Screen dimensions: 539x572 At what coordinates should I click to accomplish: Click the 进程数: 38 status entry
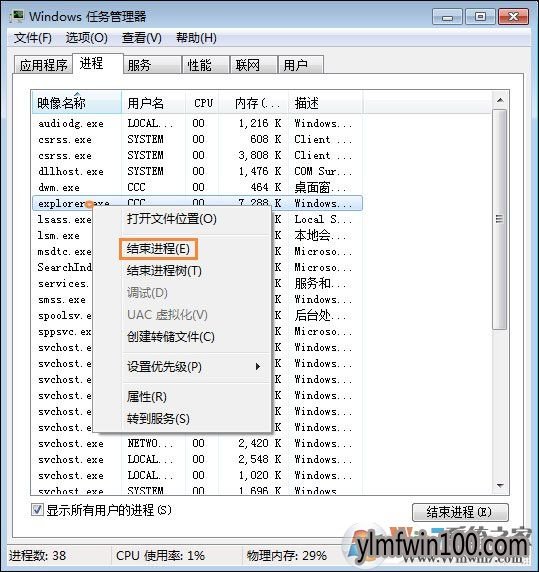[x=37, y=556]
